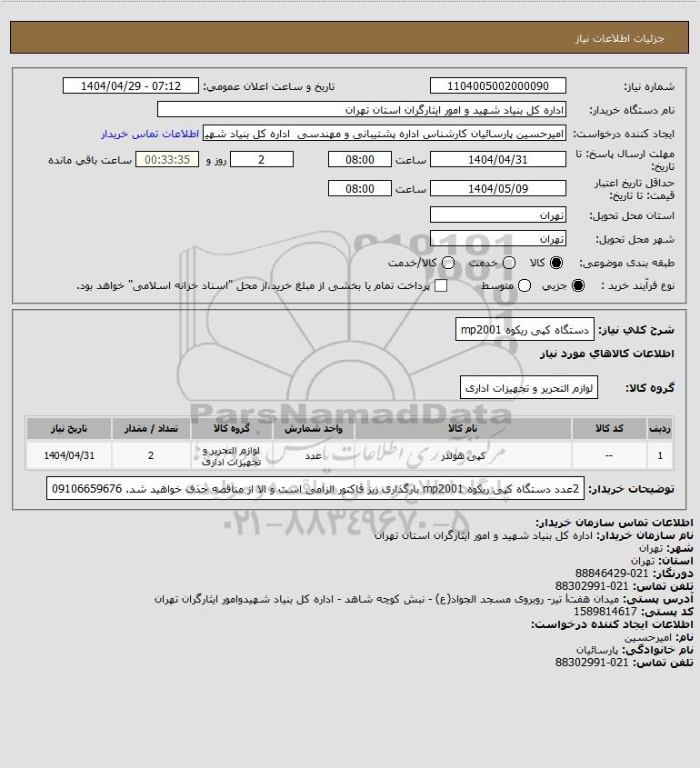700x768 pixels.
Task: Click the شهر محل تحویل field
Action: (497, 238)
